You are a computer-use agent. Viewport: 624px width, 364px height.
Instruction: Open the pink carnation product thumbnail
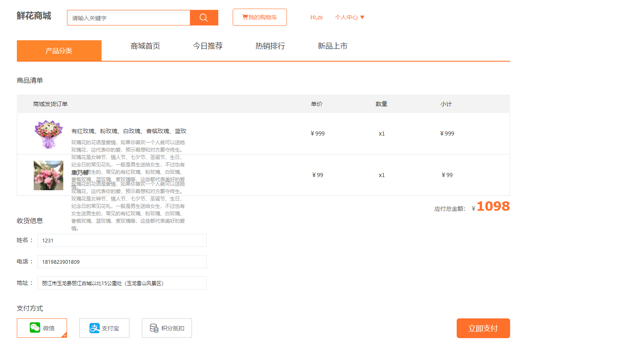pyautogui.click(x=49, y=175)
